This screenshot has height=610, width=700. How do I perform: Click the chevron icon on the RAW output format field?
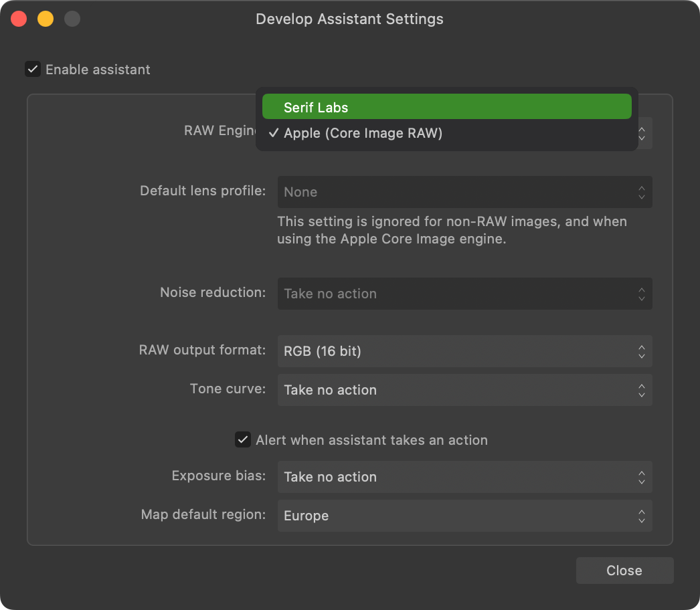(x=641, y=351)
